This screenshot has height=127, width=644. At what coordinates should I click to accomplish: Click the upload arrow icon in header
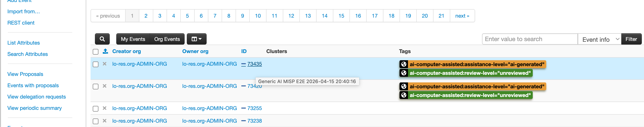tap(105, 51)
